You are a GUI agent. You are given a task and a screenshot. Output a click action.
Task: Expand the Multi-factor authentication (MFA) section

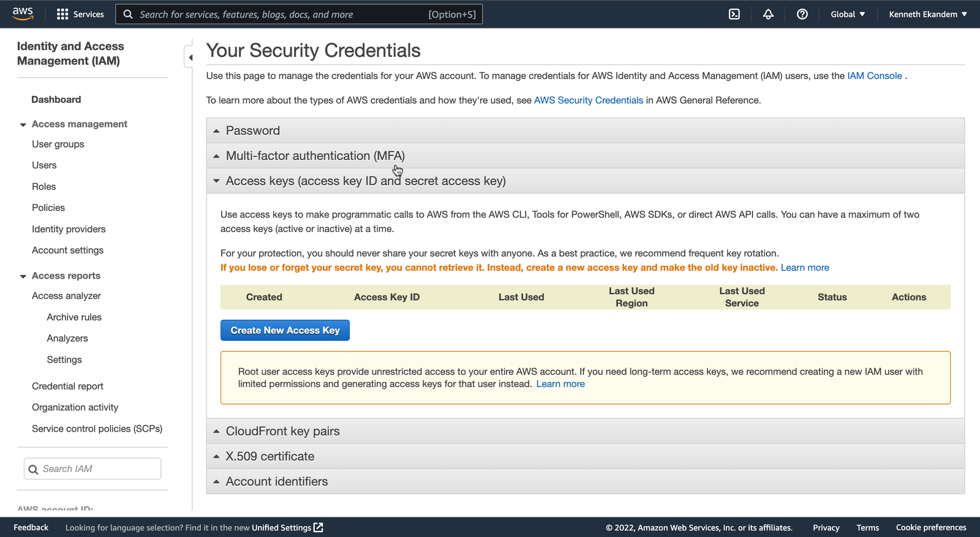tap(585, 156)
